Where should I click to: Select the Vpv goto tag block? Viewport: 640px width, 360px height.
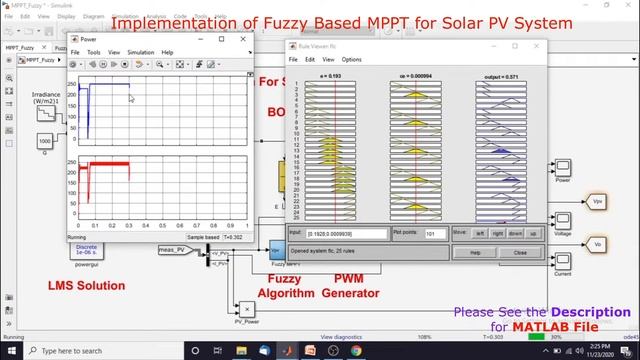596,202
